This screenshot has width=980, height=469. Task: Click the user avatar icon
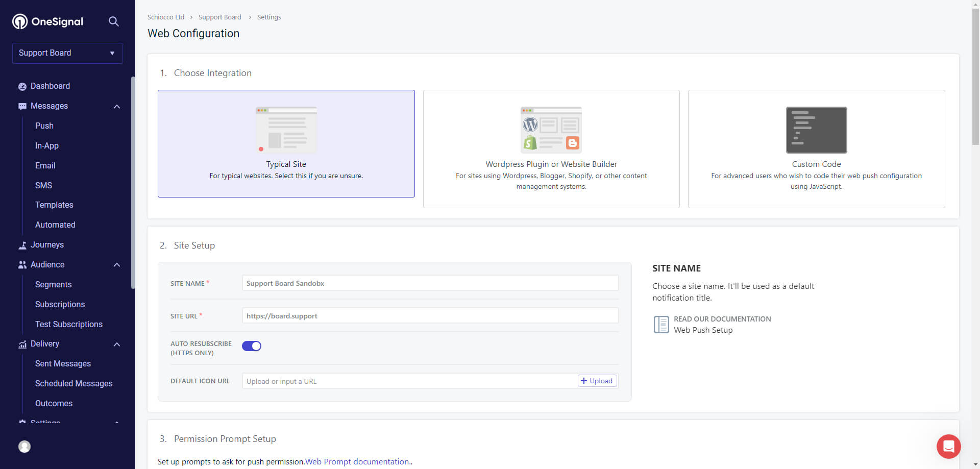(24, 447)
